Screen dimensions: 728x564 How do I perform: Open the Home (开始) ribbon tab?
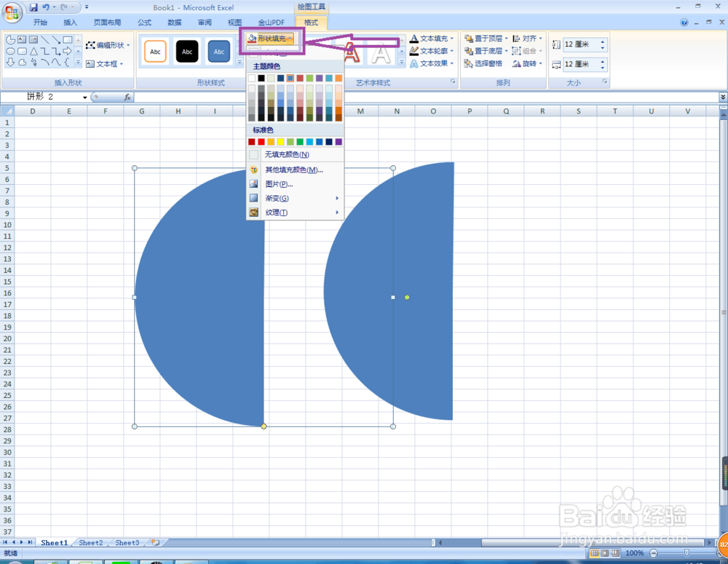pos(40,23)
